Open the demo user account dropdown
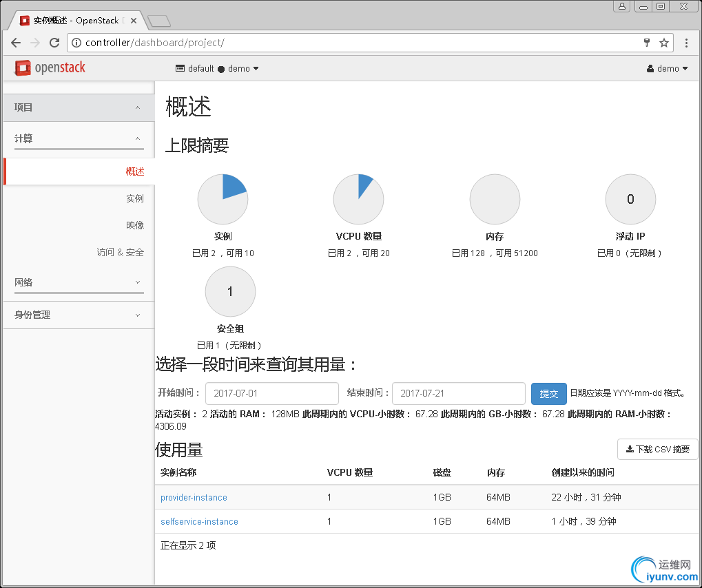702x588 pixels. (x=667, y=69)
